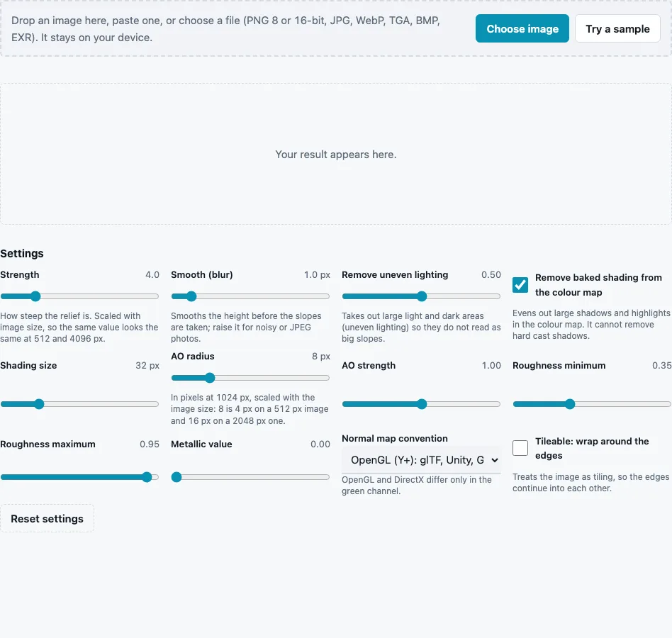Click the Settings heading
This screenshot has width=672, height=638.
(22, 253)
